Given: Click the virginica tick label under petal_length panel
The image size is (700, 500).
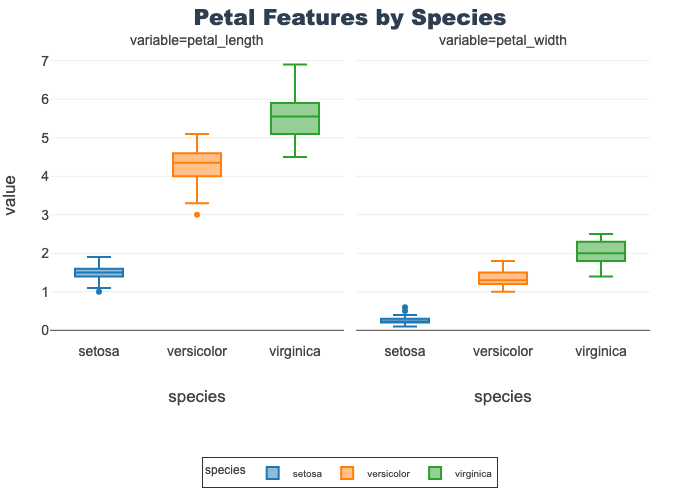Looking at the screenshot, I should pyautogui.click(x=295, y=351).
